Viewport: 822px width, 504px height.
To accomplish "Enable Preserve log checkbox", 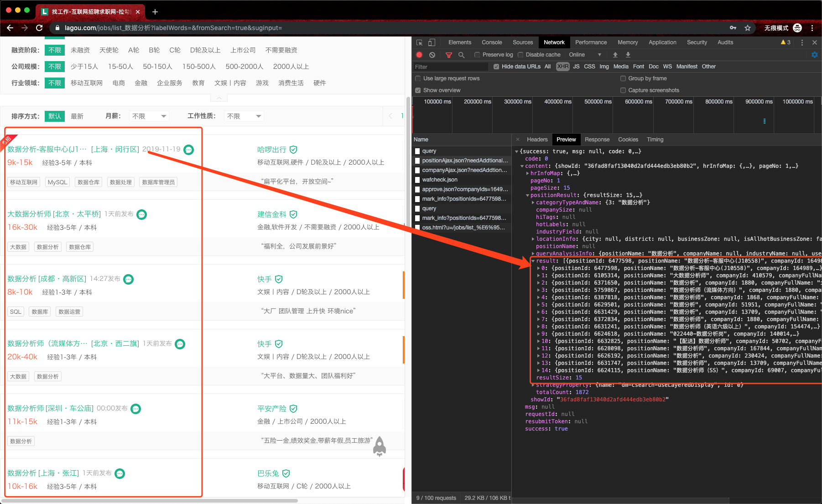I will point(477,55).
